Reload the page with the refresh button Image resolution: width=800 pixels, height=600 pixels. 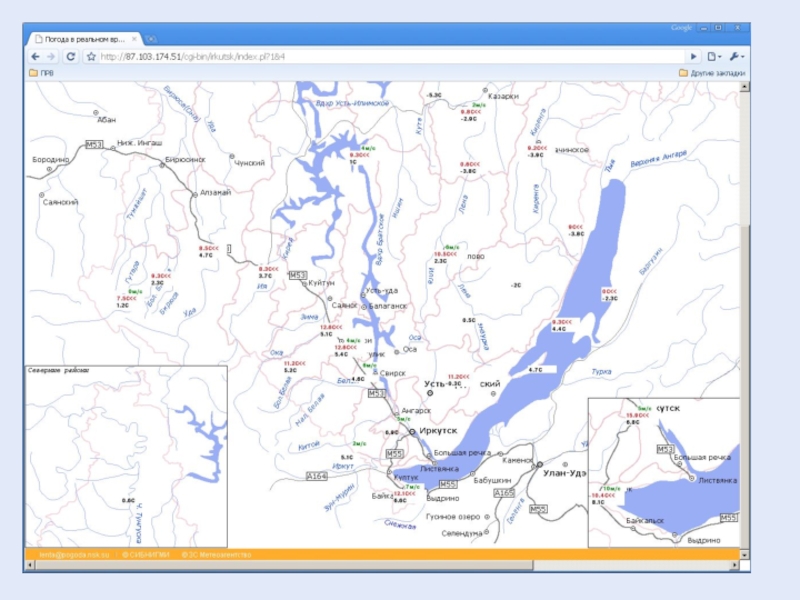point(70,57)
